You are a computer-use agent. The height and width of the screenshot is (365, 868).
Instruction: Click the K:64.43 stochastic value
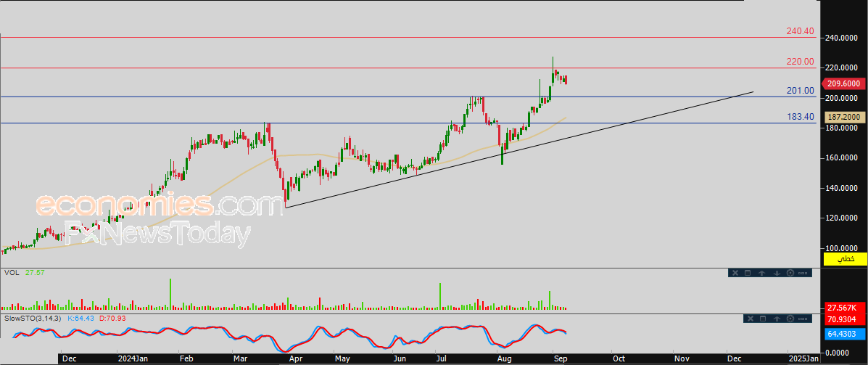pos(81,319)
